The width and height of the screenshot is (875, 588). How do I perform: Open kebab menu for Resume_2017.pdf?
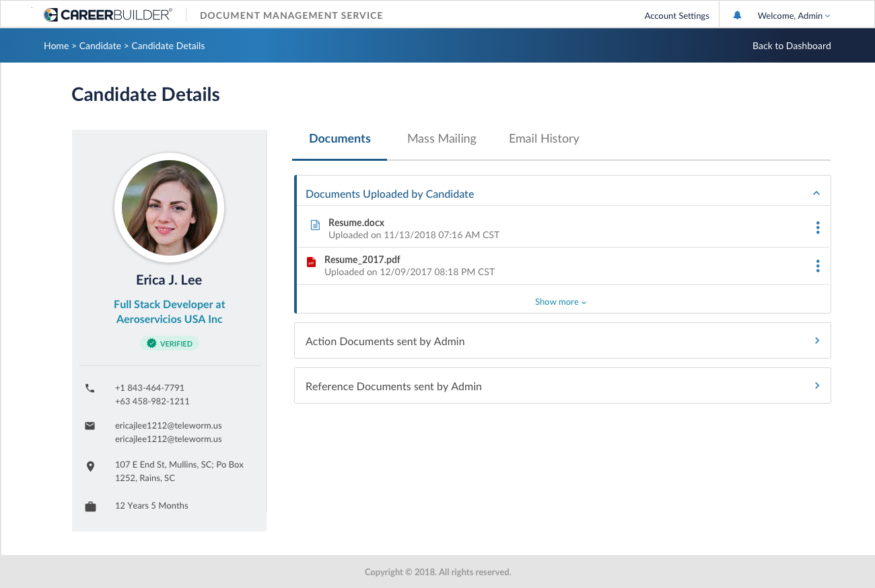(x=817, y=266)
